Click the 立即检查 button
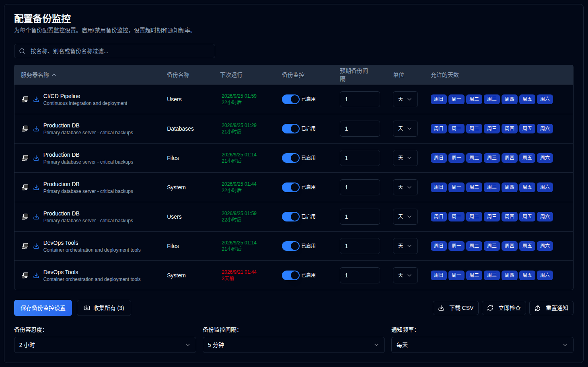Screen dimensions: 588x367 point(504,308)
